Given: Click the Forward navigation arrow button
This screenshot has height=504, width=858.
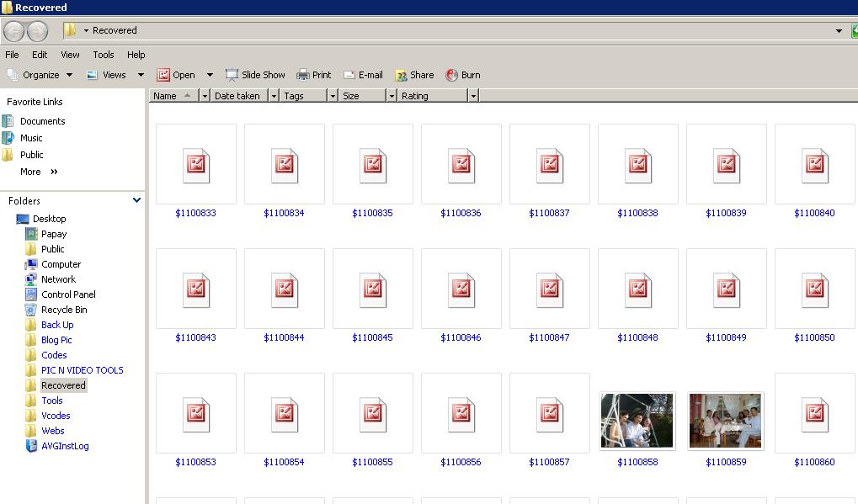Looking at the screenshot, I should point(37,31).
